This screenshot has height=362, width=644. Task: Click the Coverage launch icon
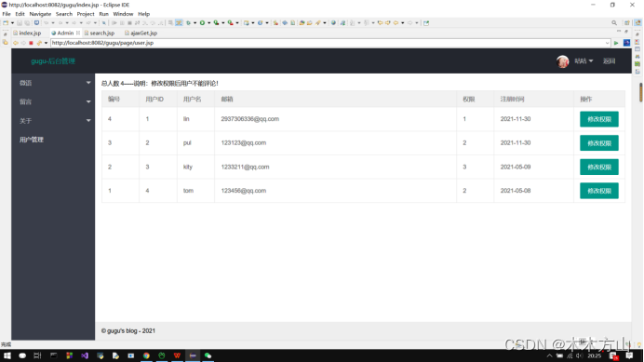(x=216, y=23)
